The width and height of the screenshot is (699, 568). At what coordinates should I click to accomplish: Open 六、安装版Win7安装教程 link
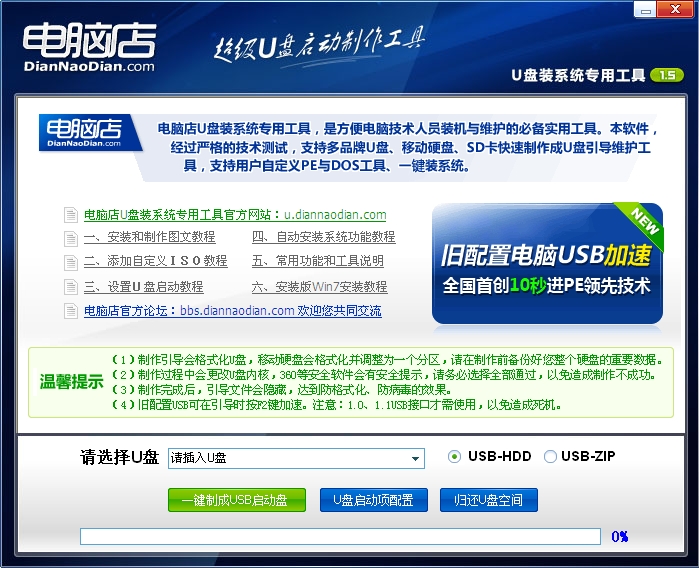pyautogui.click(x=320, y=287)
